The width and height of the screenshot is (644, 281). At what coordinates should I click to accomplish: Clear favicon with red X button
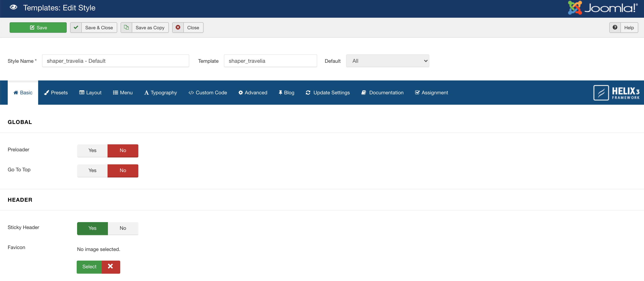110,267
